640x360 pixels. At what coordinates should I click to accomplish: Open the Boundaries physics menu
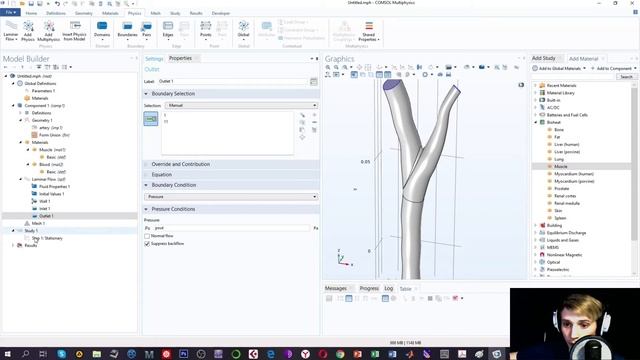(127, 30)
